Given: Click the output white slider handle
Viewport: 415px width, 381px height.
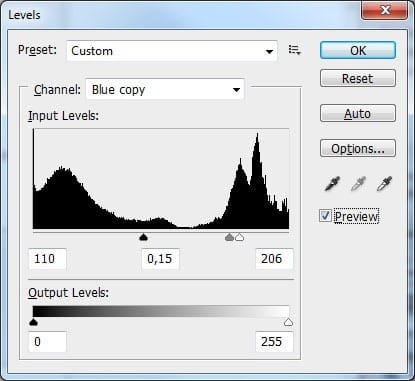Looking at the screenshot, I should pos(288,322).
